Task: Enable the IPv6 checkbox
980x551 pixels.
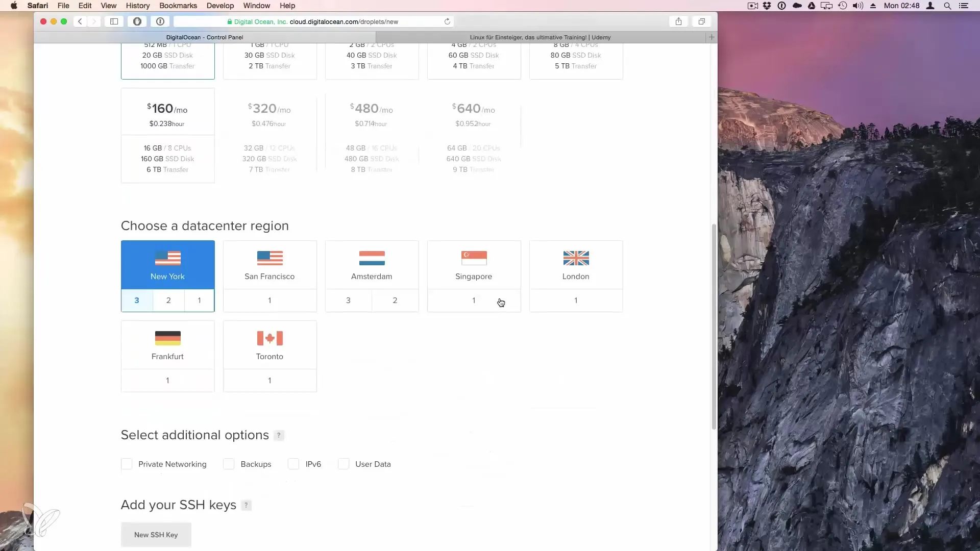Action: pyautogui.click(x=293, y=464)
